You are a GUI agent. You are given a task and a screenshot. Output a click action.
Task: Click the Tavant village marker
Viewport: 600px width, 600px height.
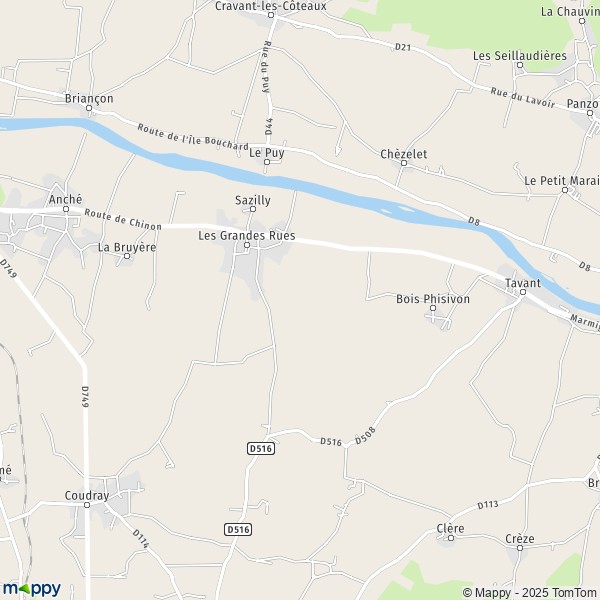click(x=523, y=292)
